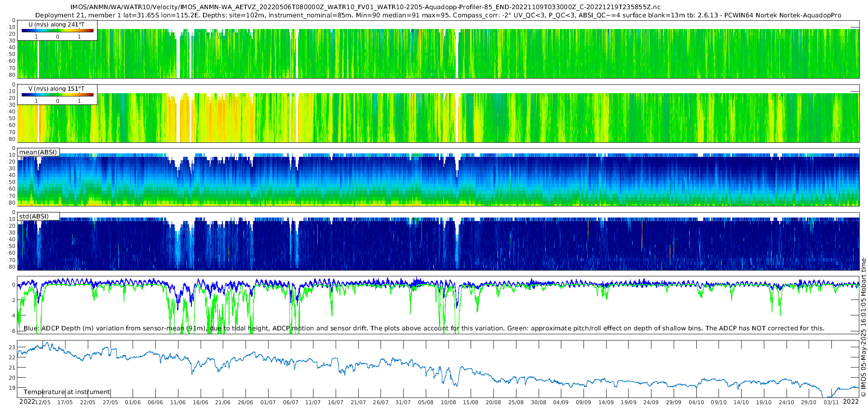The height and width of the screenshot is (410, 868).
Task: Select the file path title at top
Action: click(x=365, y=7)
